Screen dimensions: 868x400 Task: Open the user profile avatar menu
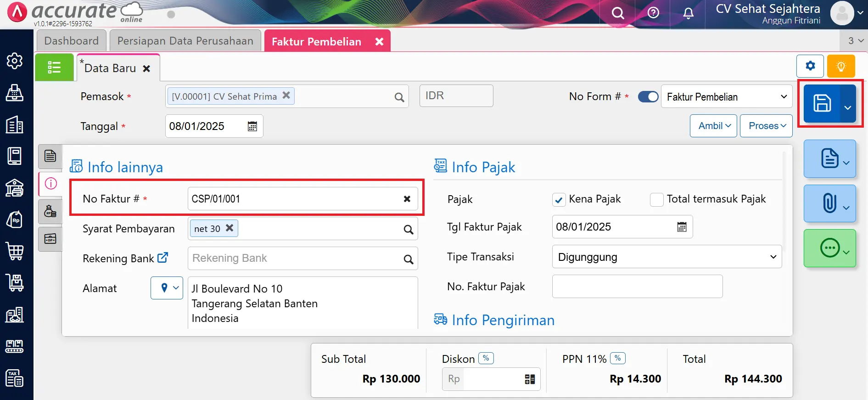tap(847, 13)
